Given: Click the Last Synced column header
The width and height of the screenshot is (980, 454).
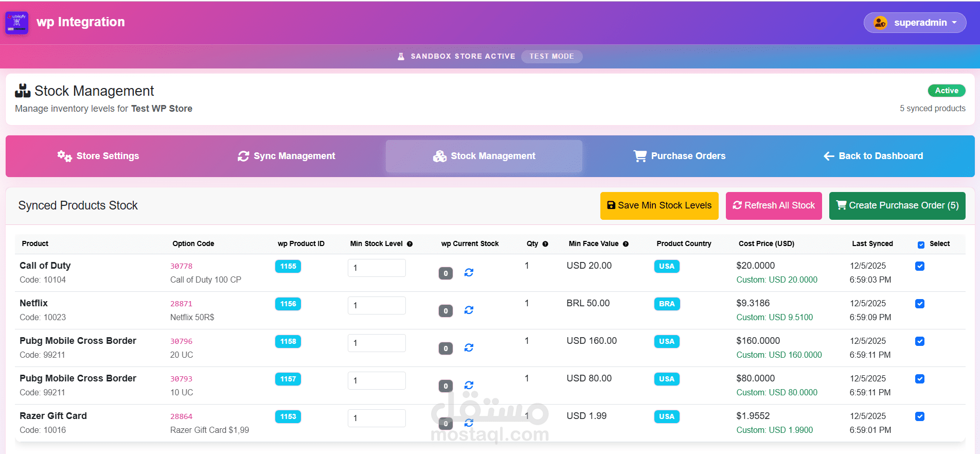Looking at the screenshot, I should click(x=872, y=243).
